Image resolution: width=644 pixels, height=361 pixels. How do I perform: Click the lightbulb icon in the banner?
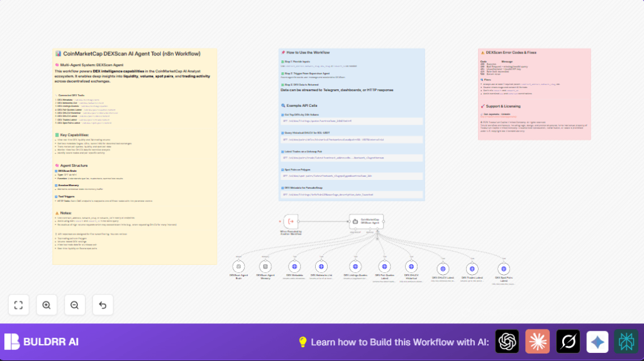pyautogui.click(x=303, y=342)
